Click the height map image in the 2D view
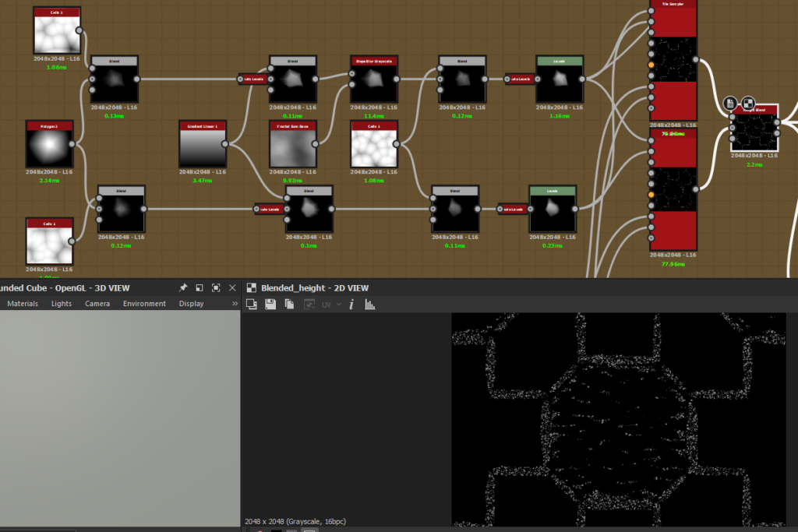 [619, 420]
